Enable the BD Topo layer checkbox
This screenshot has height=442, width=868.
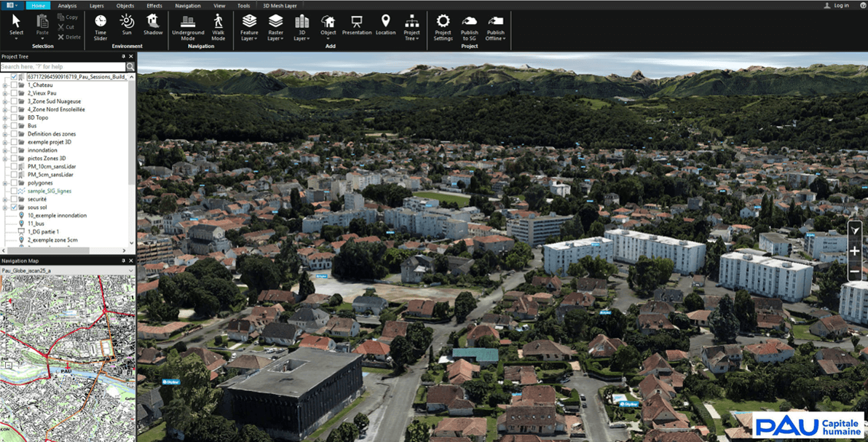pyautogui.click(x=14, y=117)
